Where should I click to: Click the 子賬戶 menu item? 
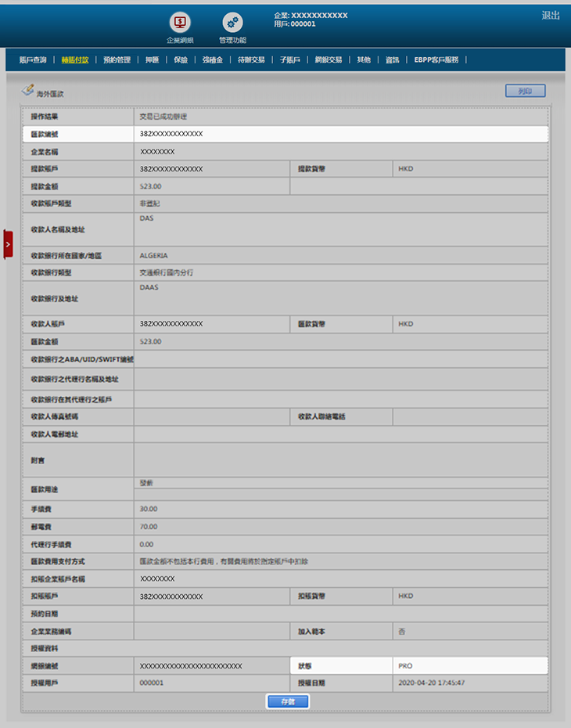[x=289, y=59]
